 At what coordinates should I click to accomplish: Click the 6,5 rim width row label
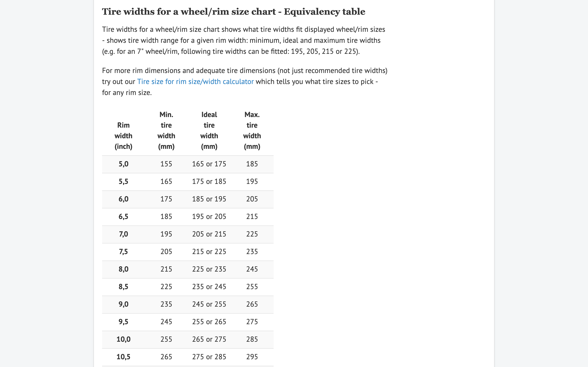124,217
